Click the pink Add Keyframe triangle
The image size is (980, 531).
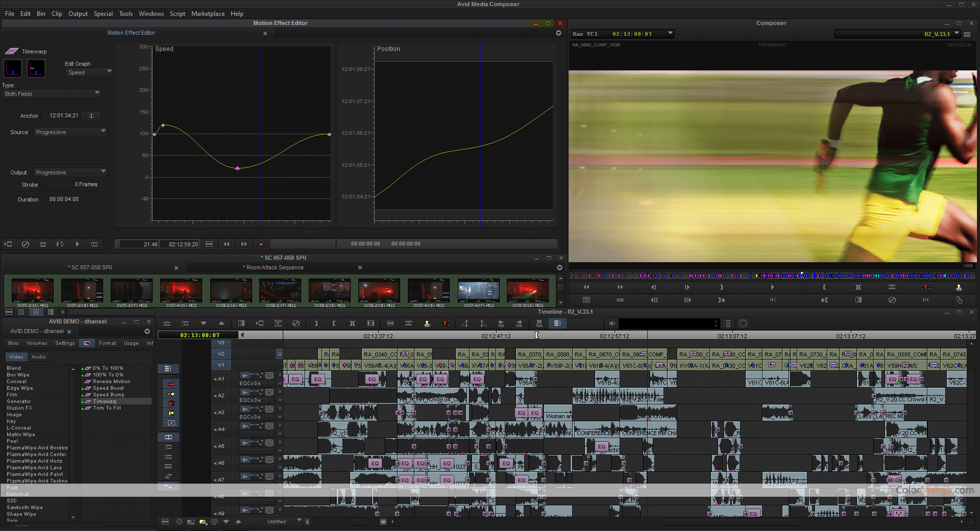(x=261, y=244)
